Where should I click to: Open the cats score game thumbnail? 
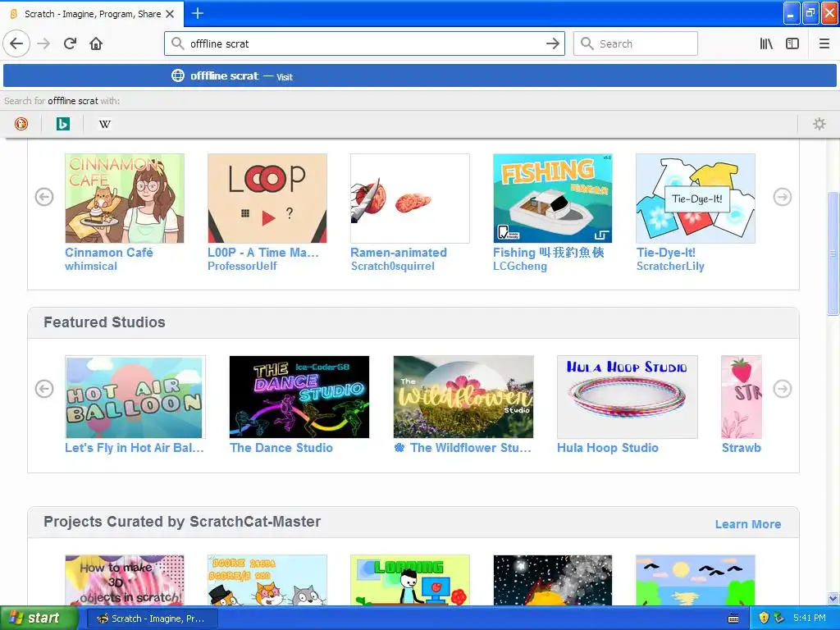pos(267,580)
